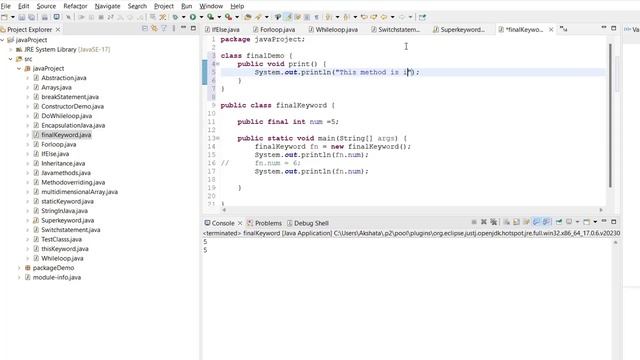Click the Open Type toolbar icon
This screenshot has width=640, height=360.
[248, 17]
